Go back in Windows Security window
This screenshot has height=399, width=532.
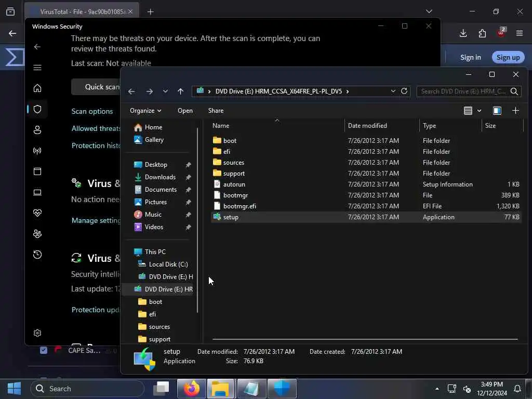(x=37, y=47)
